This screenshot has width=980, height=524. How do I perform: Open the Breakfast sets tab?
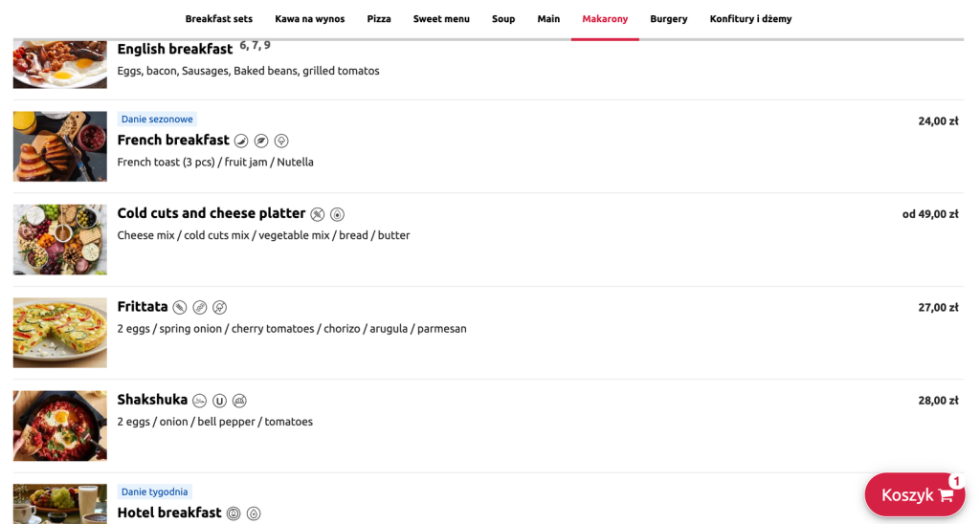[219, 19]
